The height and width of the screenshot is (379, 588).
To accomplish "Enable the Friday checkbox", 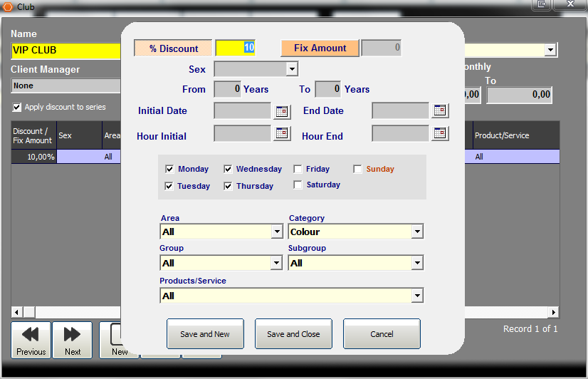I will coord(298,170).
